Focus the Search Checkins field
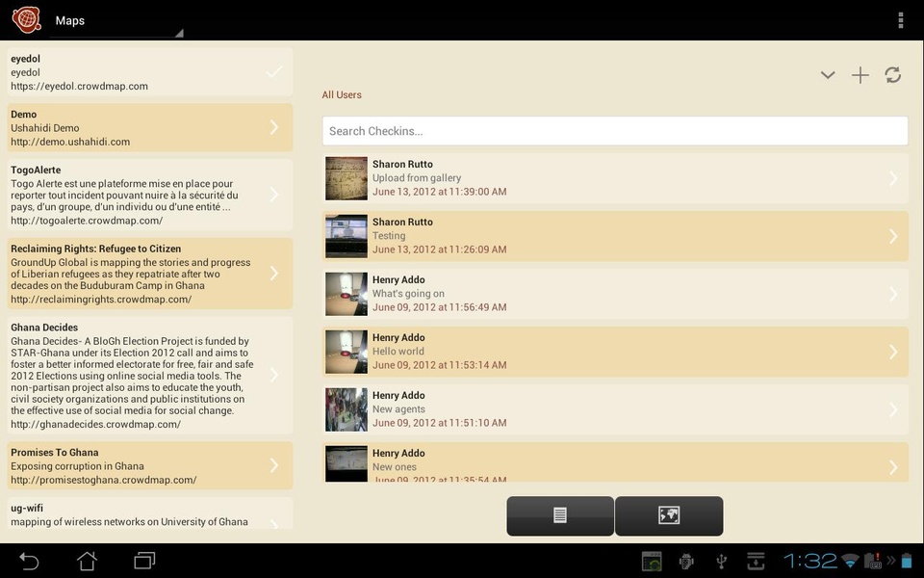 pos(615,131)
